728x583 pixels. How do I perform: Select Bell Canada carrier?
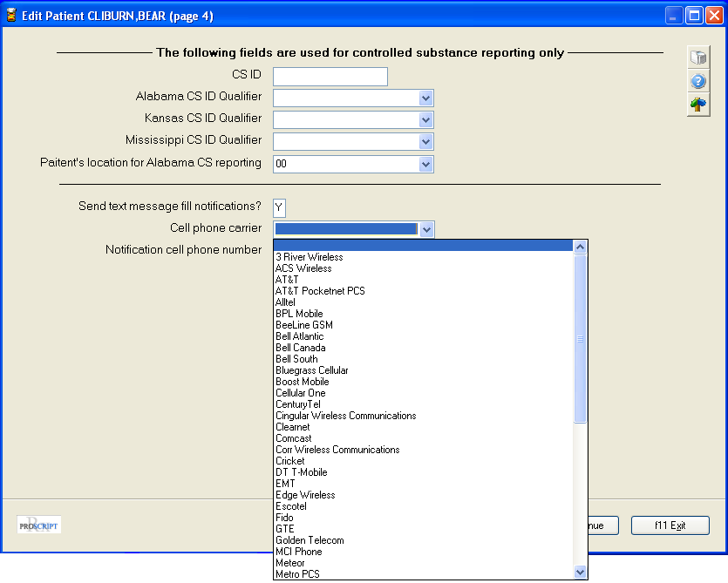(424, 348)
